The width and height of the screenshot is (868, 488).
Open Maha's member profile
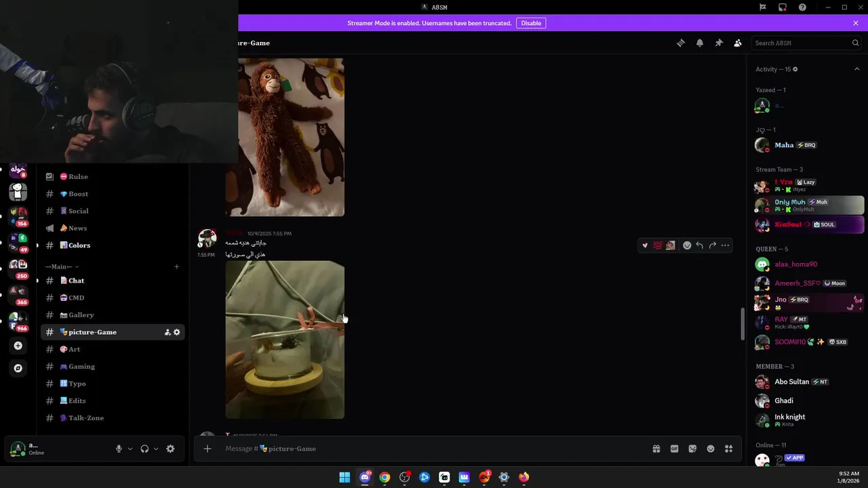808,145
